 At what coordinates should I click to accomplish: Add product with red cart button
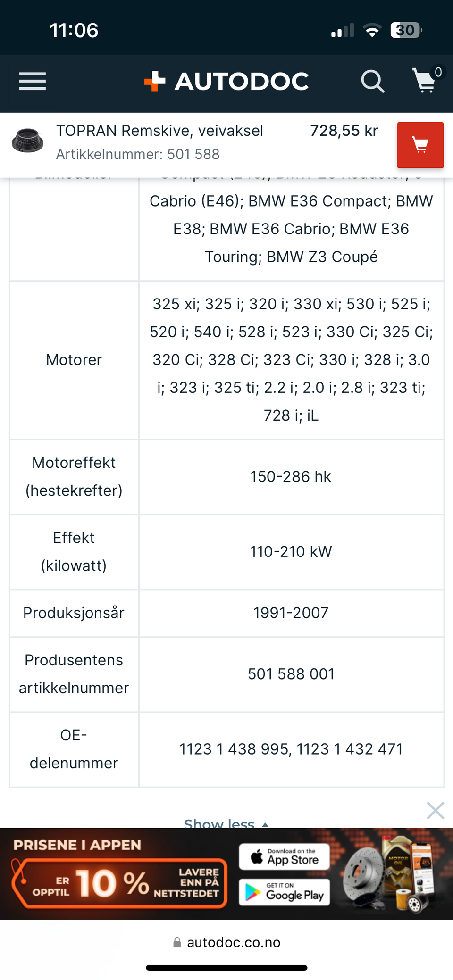click(x=420, y=145)
